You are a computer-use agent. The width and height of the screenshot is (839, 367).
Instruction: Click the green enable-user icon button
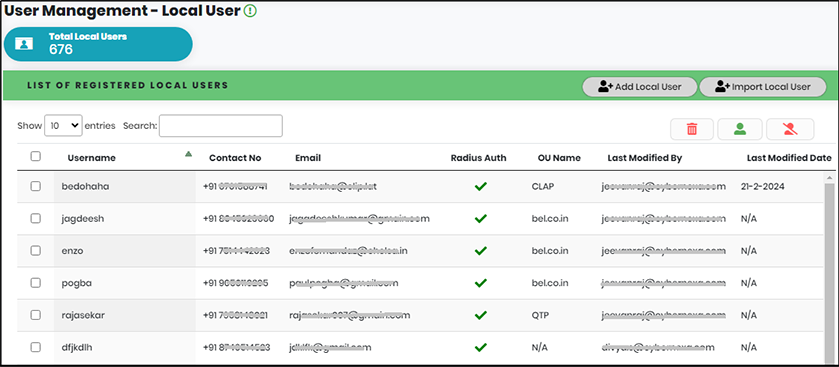pyautogui.click(x=740, y=129)
